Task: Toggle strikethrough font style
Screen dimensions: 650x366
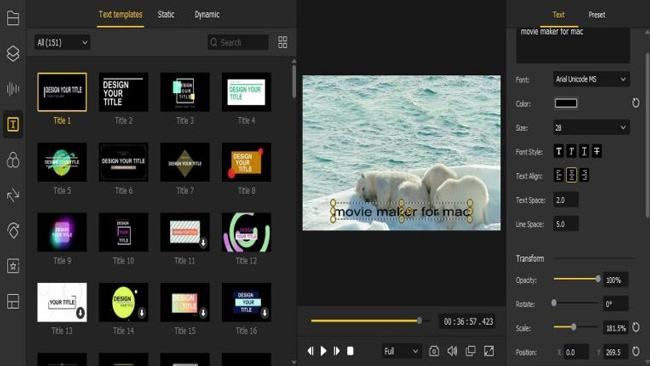Action: (597, 151)
